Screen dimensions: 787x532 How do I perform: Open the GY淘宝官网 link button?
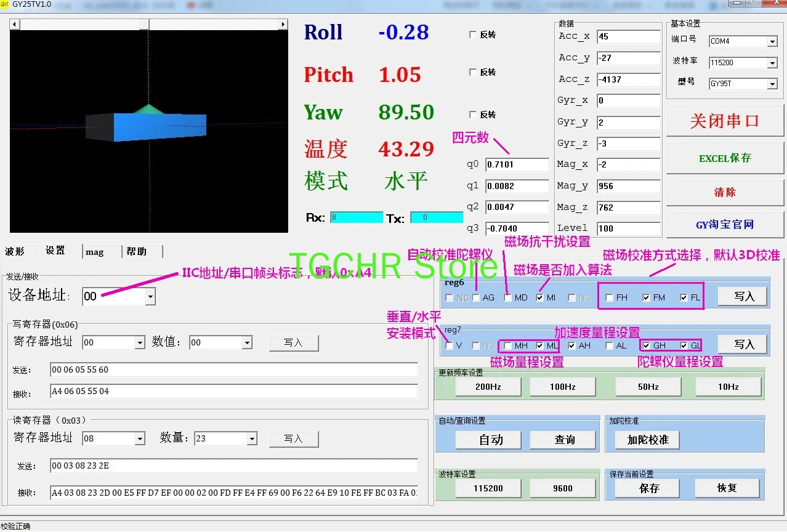coord(725,225)
